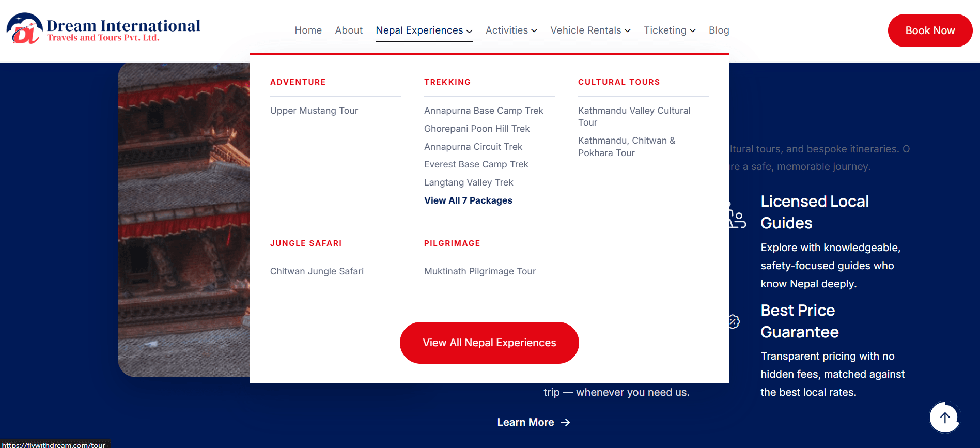Expand the Activities dropdown chevron
This screenshot has height=448, width=980.
[534, 31]
